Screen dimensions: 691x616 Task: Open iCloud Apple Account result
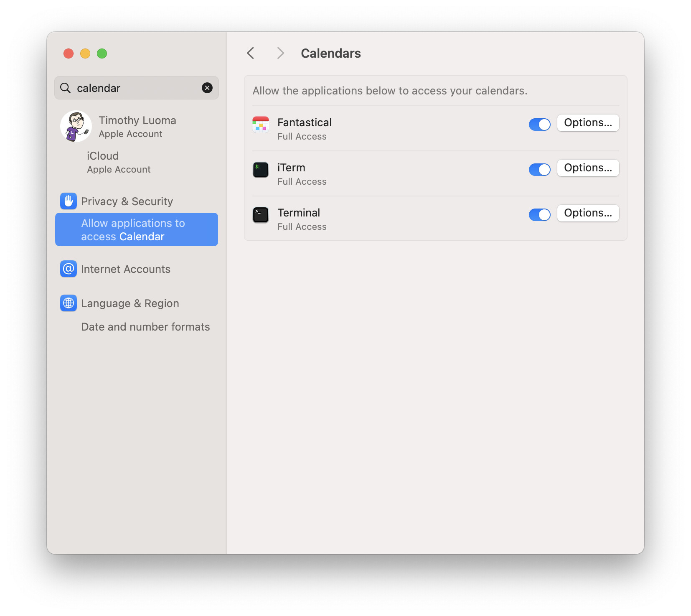(137, 162)
